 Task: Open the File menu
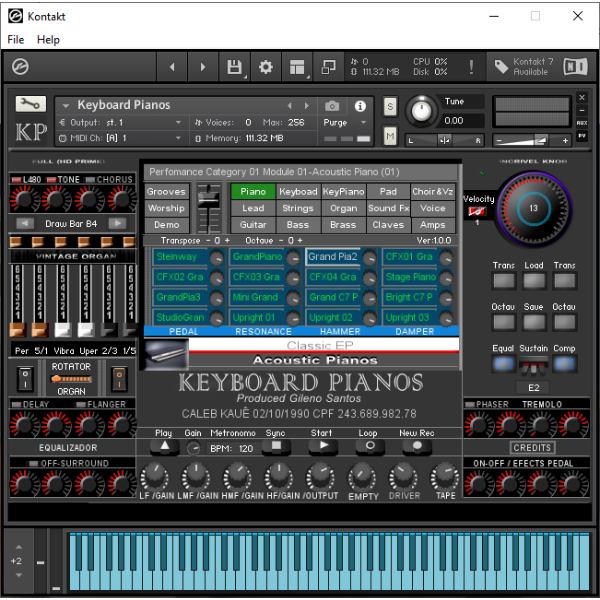tap(16, 39)
